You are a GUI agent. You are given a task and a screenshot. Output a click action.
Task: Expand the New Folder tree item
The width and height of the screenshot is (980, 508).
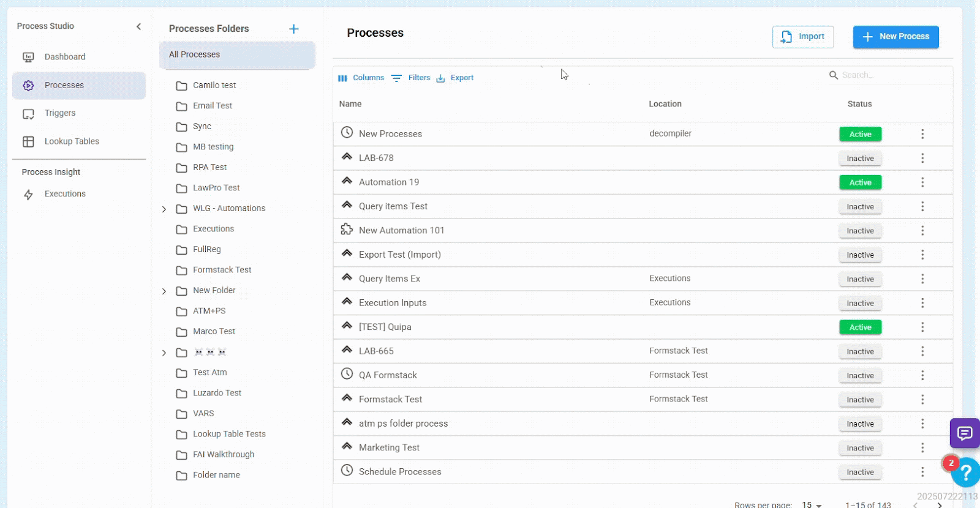click(164, 291)
